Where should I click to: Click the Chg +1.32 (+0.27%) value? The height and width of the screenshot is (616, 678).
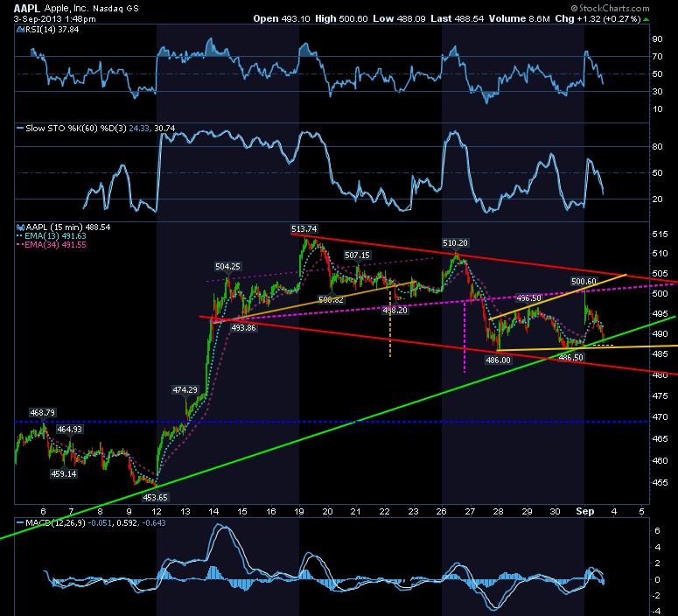click(x=598, y=18)
